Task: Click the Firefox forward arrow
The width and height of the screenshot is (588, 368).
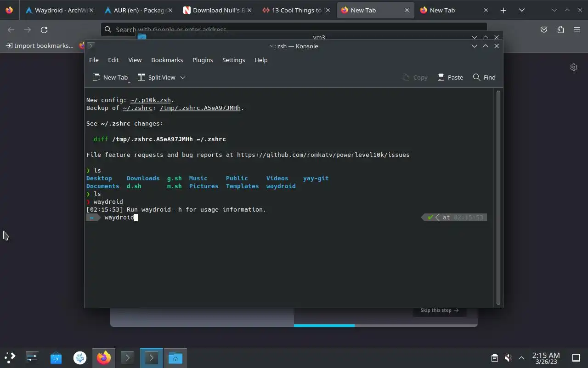Action: pyautogui.click(x=28, y=29)
